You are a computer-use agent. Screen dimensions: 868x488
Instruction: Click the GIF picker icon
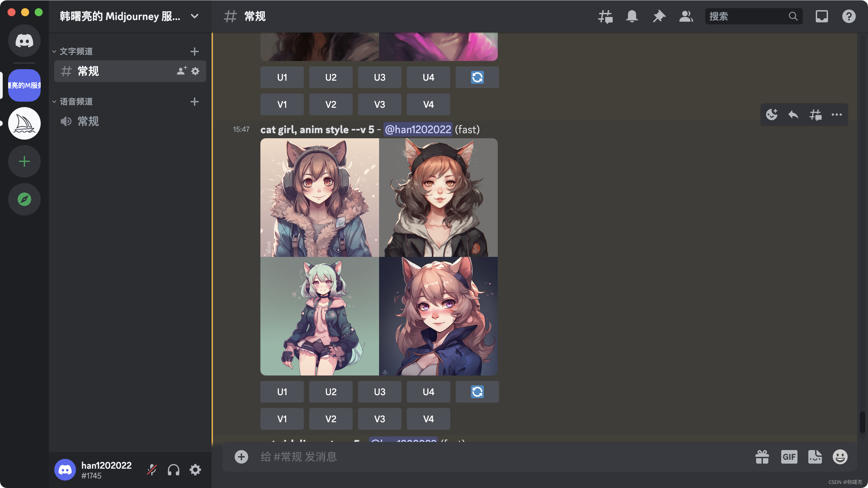click(x=789, y=457)
